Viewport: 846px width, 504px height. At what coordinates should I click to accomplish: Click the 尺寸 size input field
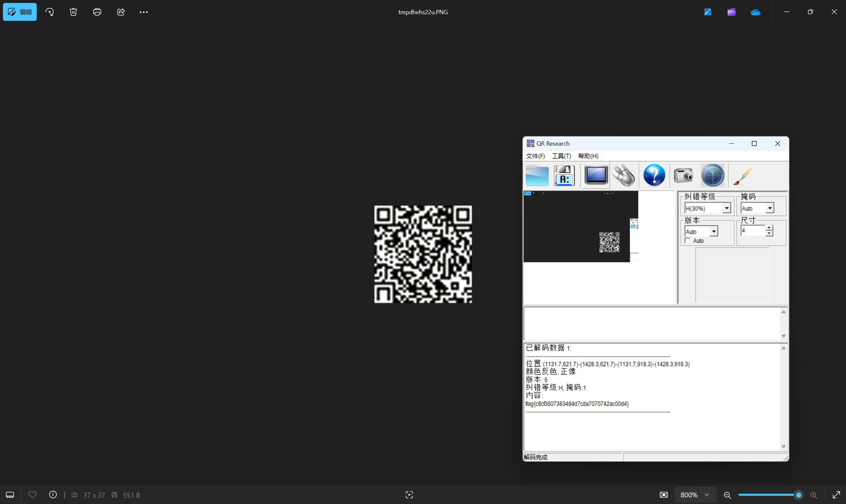tap(753, 231)
